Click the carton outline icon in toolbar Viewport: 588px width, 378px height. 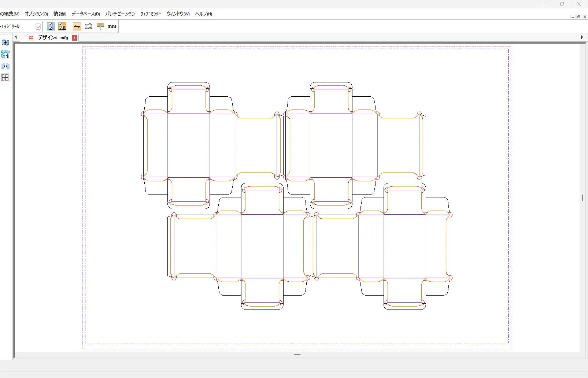tap(88, 26)
